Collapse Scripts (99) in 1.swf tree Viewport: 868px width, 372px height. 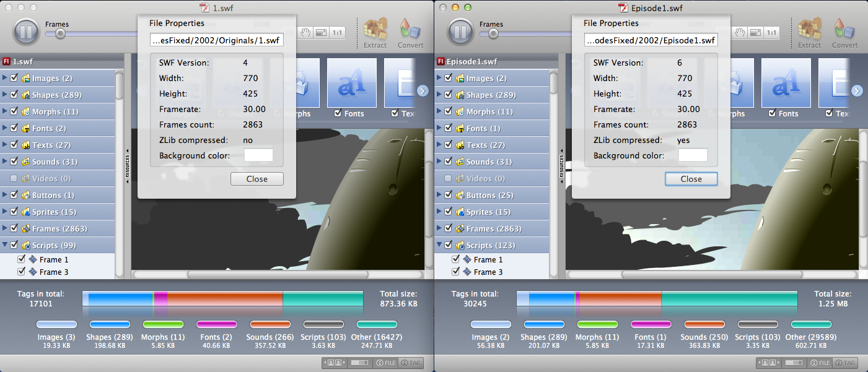[x=5, y=246]
